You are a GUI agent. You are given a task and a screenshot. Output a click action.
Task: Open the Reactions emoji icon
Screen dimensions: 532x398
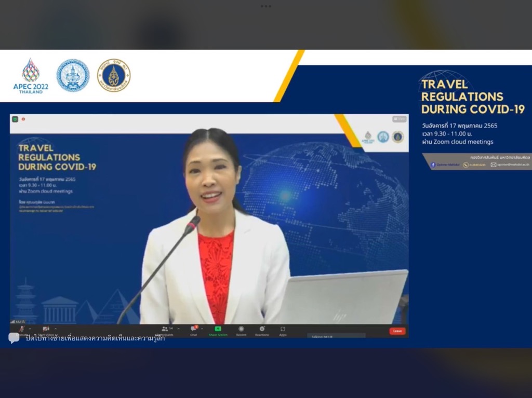pos(262,328)
